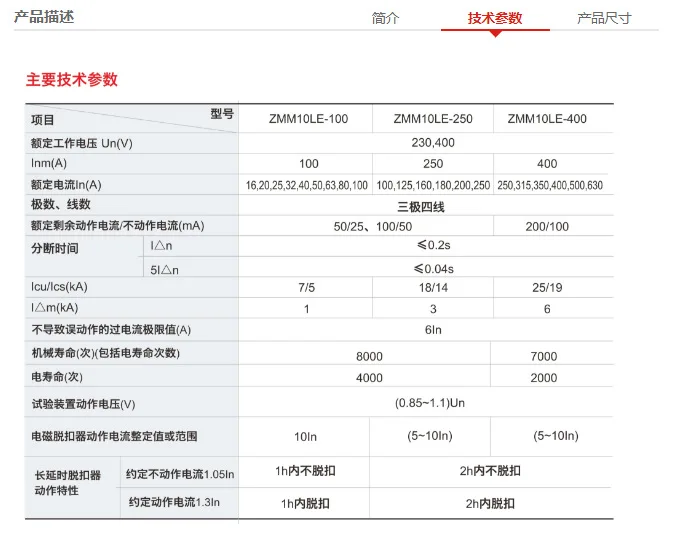Click the 额定工作电压 Un(V) row label

tap(82, 143)
